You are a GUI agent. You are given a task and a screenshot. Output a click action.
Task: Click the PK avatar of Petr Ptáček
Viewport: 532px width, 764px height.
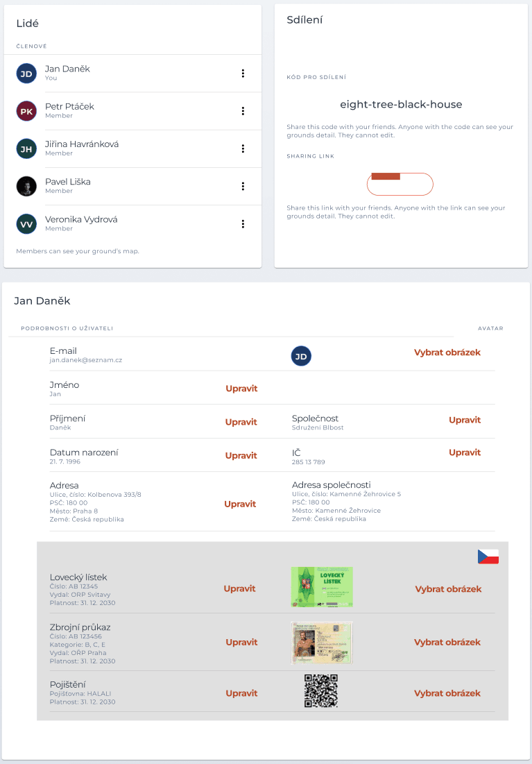[26, 111]
